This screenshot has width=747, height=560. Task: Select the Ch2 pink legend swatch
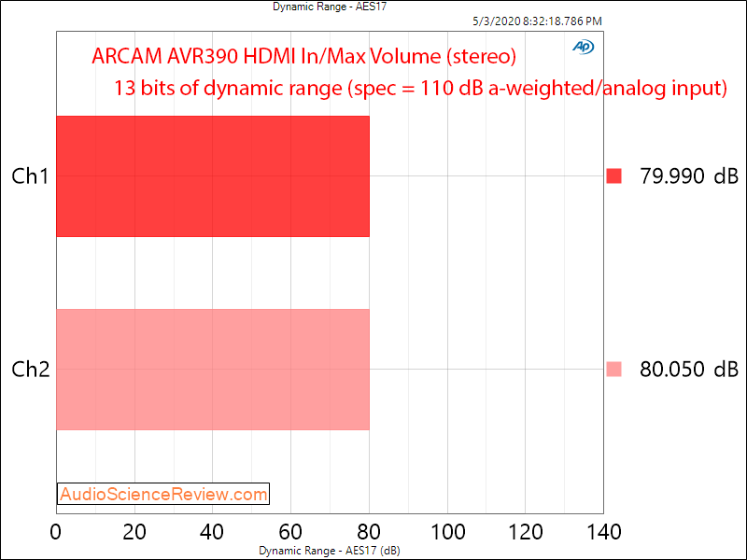[613, 369]
